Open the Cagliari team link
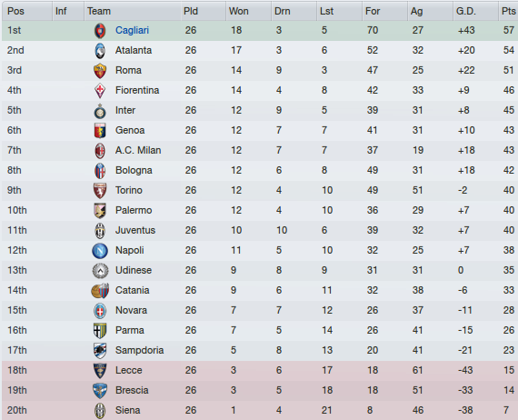Screen dimensions: 518x420 click(132, 30)
